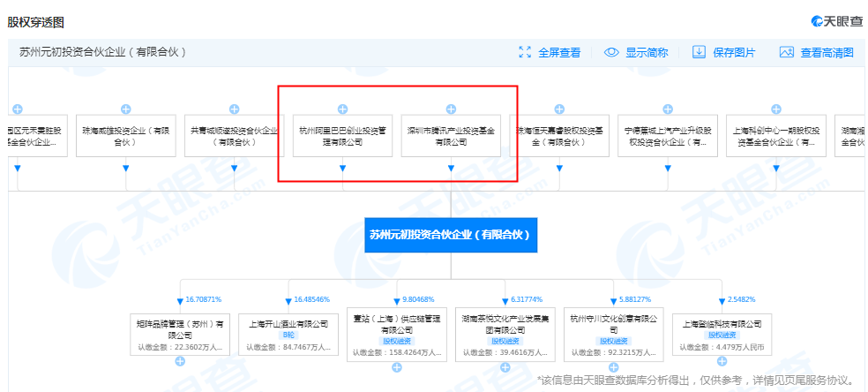Save the chart with 保存图片
868x392 pixels.
[x=724, y=53]
